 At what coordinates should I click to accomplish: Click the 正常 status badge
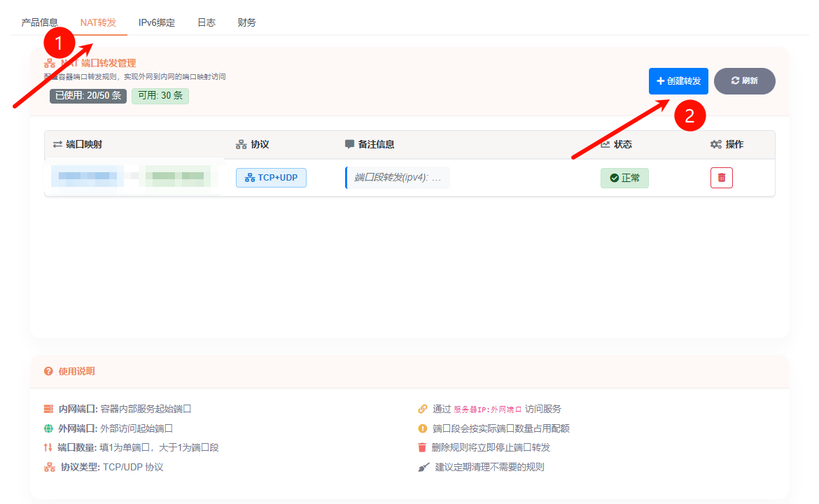tap(624, 178)
